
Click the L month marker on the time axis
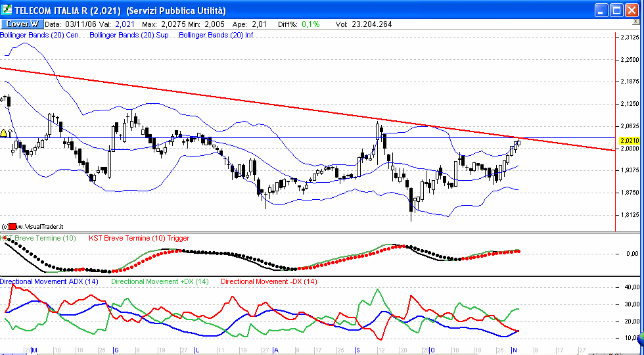pyautogui.click(x=196, y=350)
